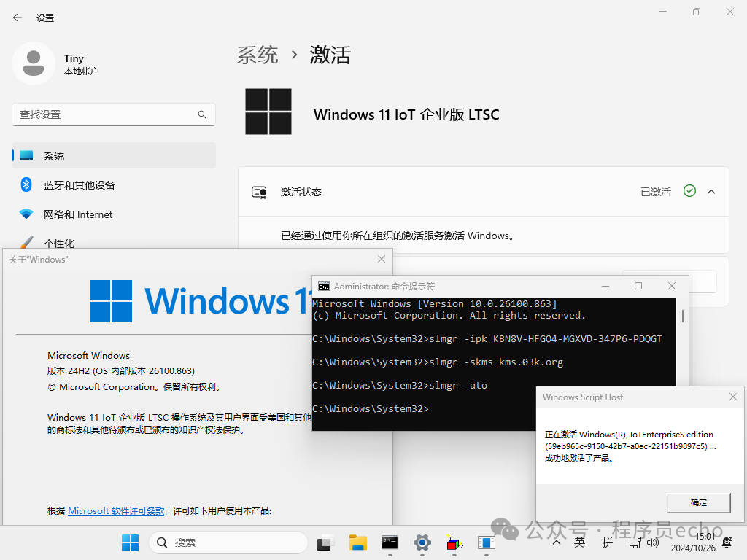
Task: Click the search magnifier in settings search box
Action: click(x=202, y=114)
